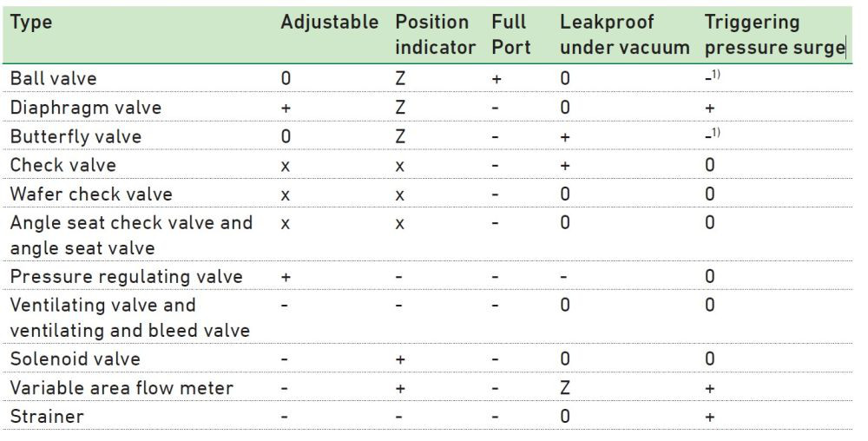The height and width of the screenshot is (441, 868).
Task: Select the "Adjustable" column header
Action: tap(330, 23)
